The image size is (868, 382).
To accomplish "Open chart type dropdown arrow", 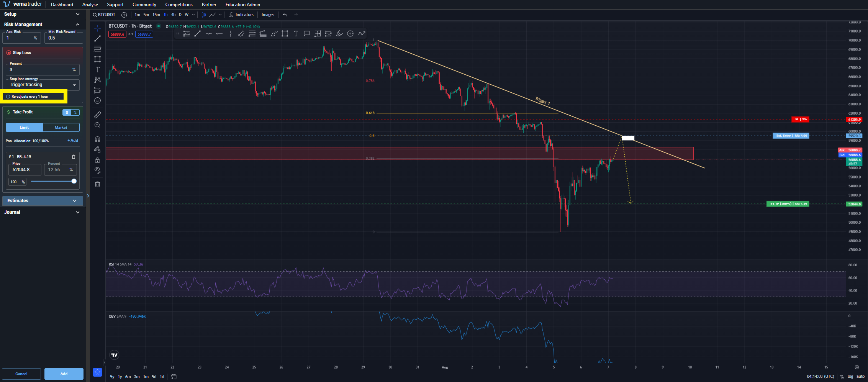I will point(220,15).
